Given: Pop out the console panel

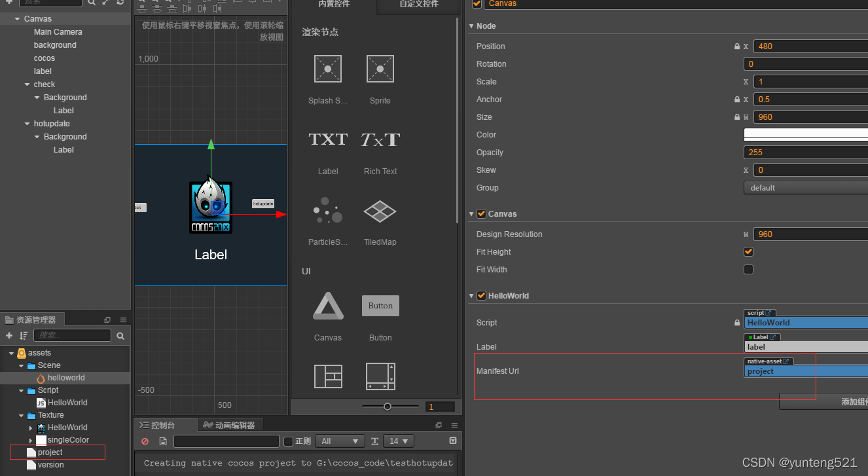Looking at the screenshot, I should point(439,425).
